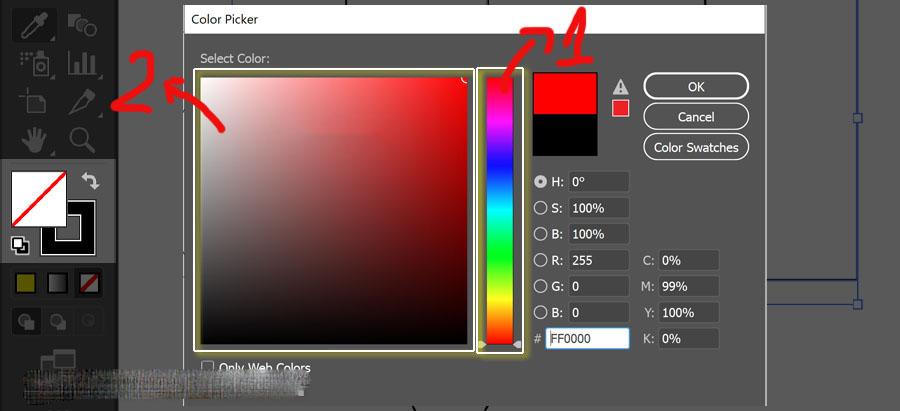Image resolution: width=900 pixels, height=411 pixels.
Task: Apply None mode button in toolbar
Action: point(90,283)
